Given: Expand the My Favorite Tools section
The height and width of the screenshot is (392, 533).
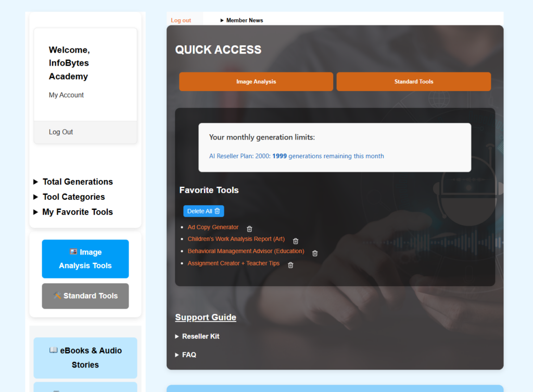Looking at the screenshot, I should tap(77, 212).
